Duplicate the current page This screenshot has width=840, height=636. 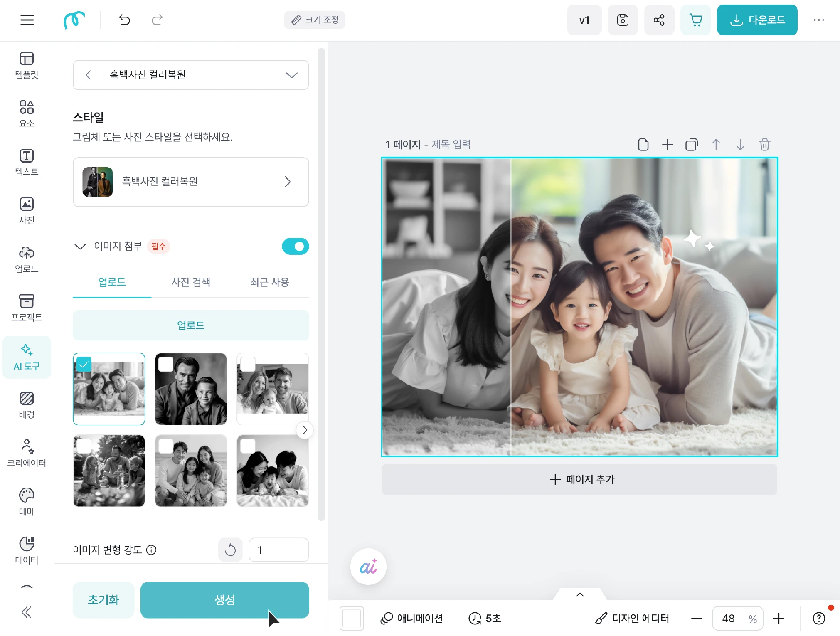[692, 145]
